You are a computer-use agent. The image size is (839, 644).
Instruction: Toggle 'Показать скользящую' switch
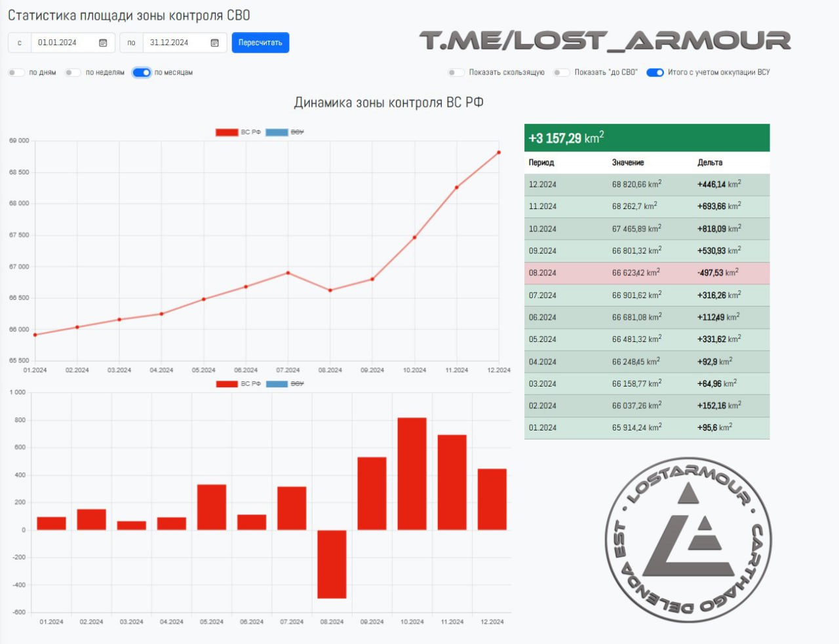pyautogui.click(x=456, y=73)
